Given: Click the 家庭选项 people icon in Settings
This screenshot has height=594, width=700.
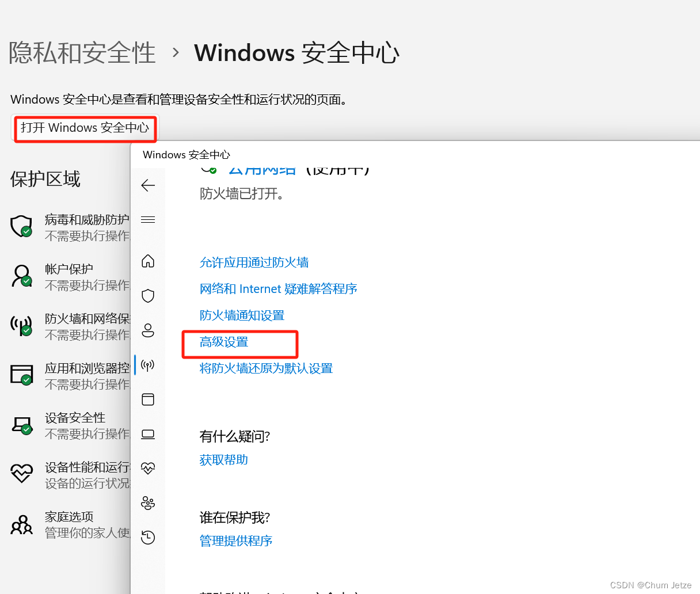Looking at the screenshot, I should 21,524.
